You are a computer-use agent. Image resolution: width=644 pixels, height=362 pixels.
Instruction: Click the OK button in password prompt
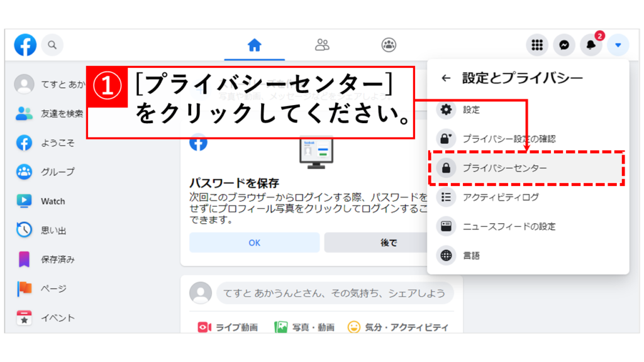pyautogui.click(x=254, y=243)
